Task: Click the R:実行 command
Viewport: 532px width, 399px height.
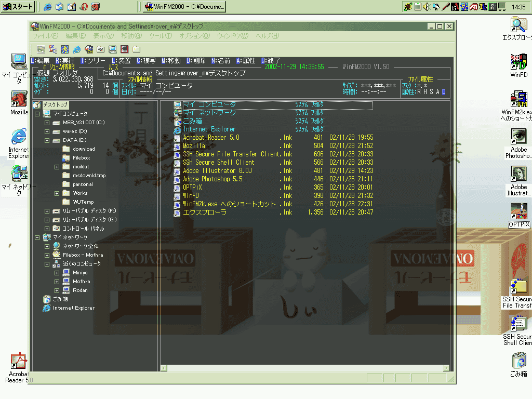Action: [65, 61]
